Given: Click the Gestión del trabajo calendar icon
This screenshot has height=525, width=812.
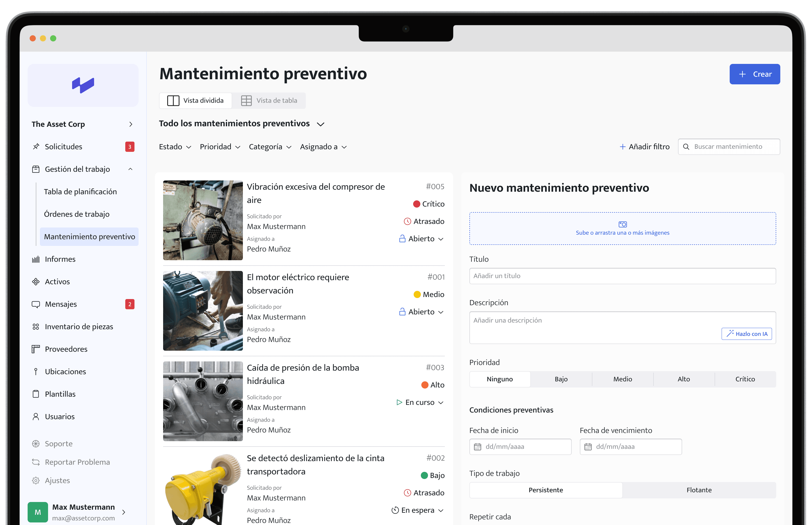Looking at the screenshot, I should point(36,169).
